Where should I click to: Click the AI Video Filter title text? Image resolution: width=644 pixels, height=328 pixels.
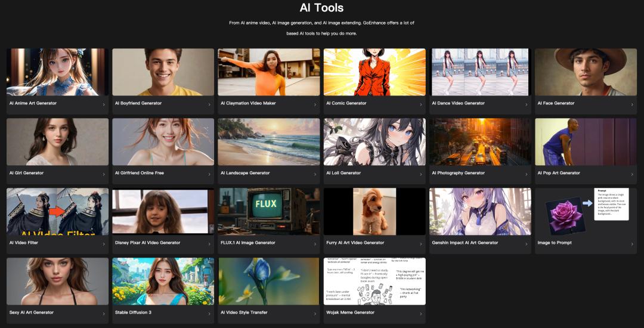(x=24, y=243)
